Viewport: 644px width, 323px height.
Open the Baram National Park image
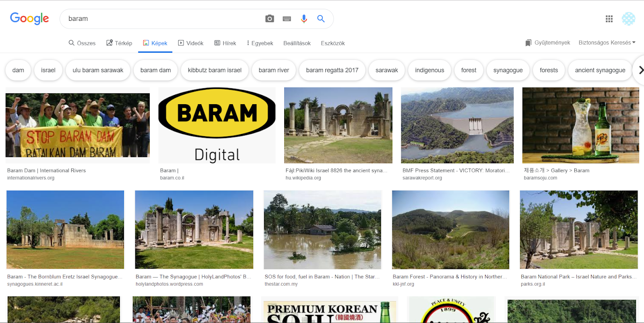pos(579,230)
